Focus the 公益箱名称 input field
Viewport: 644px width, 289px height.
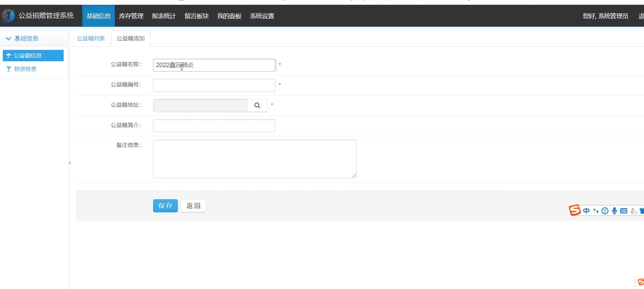coord(214,65)
